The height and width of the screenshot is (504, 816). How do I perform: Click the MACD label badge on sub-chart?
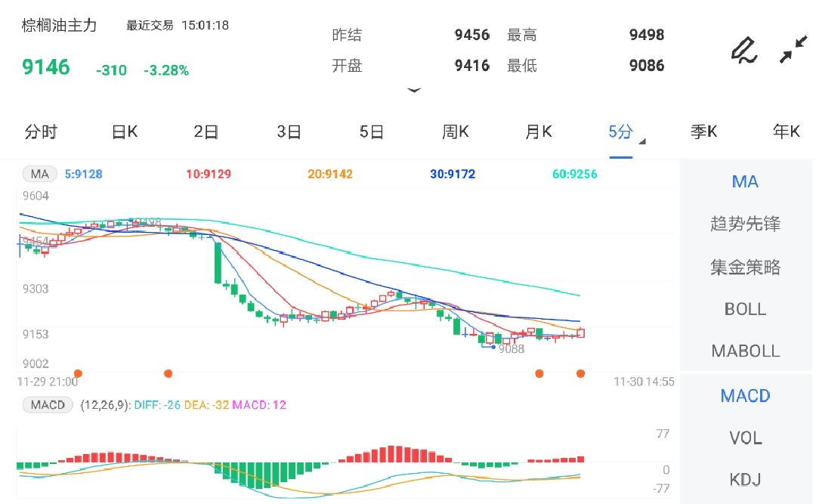tap(48, 405)
